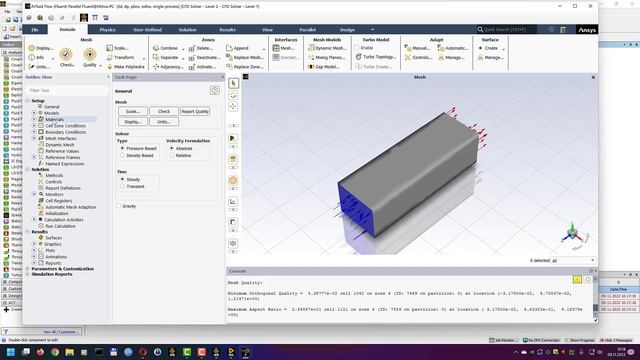Expand the Boundary Conditions node

34,132
